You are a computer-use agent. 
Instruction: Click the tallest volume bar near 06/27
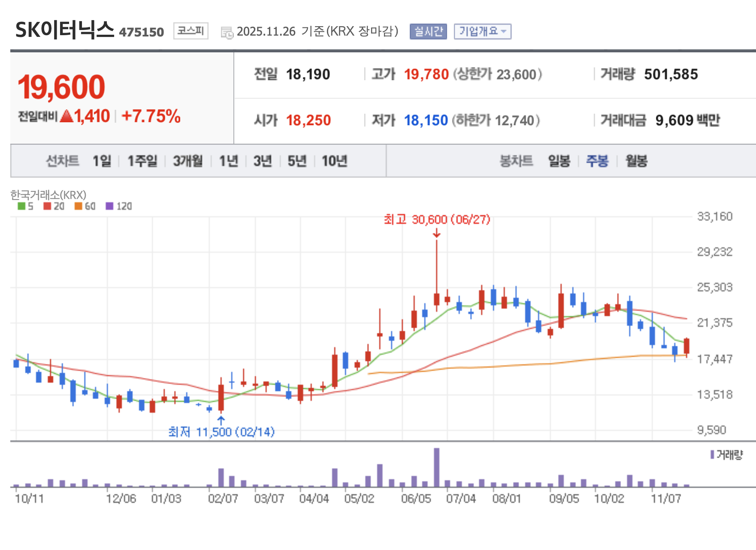click(437, 467)
